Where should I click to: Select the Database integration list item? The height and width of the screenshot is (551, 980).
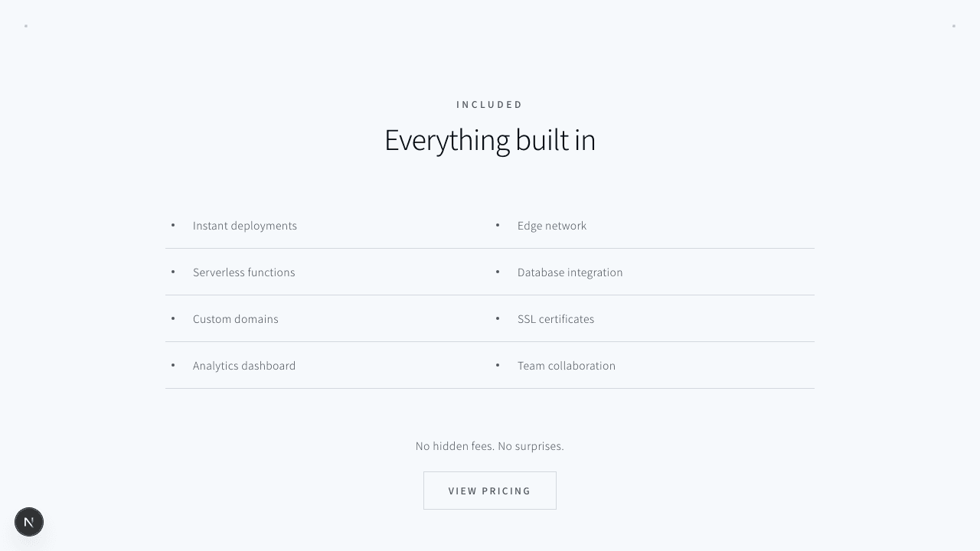[x=570, y=272]
